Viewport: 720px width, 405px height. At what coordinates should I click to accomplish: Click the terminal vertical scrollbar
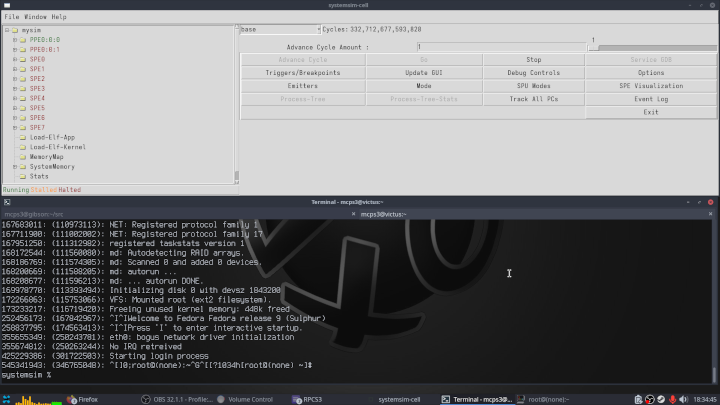pyautogui.click(x=714, y=301)
